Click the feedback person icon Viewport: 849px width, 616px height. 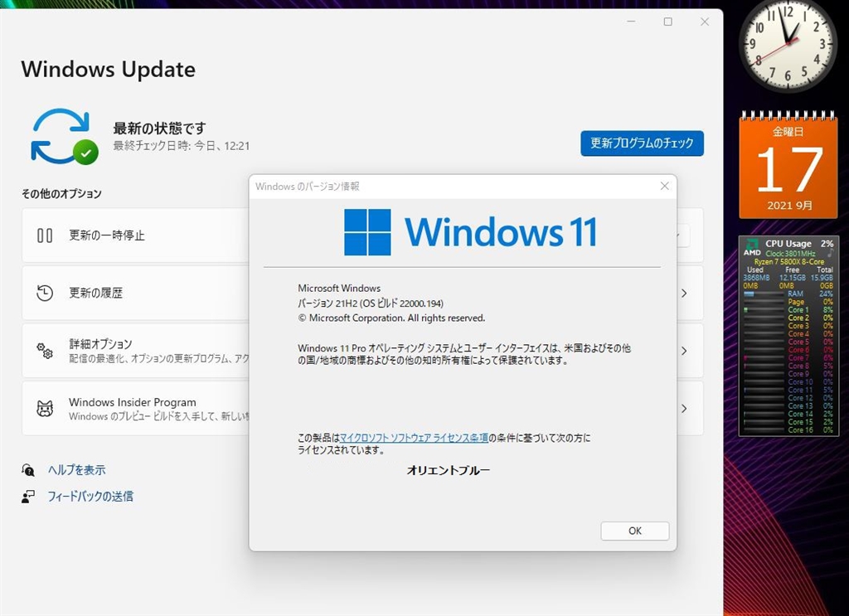pyautogui.click(x=28, y=497)
